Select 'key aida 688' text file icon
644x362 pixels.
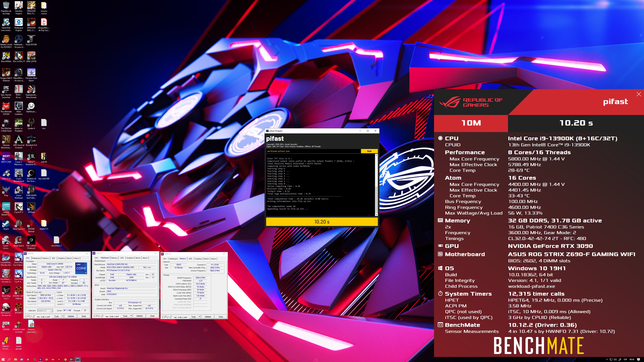[44, 174]
